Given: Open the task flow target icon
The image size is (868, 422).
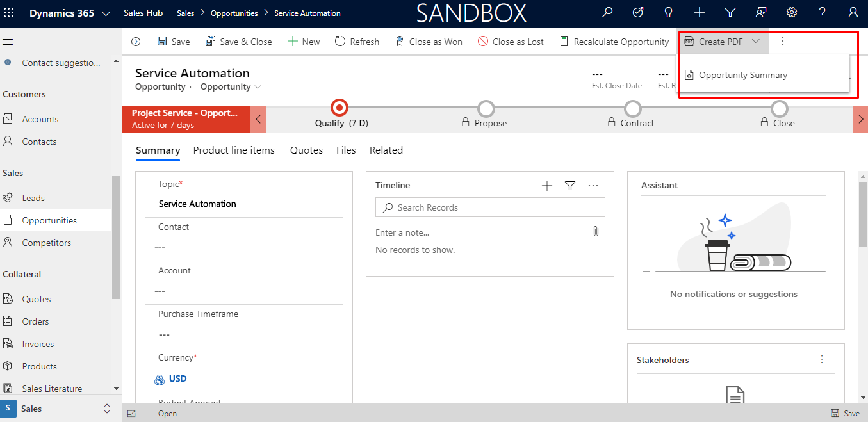Looking at the screenshot, I should pos(638,12).
